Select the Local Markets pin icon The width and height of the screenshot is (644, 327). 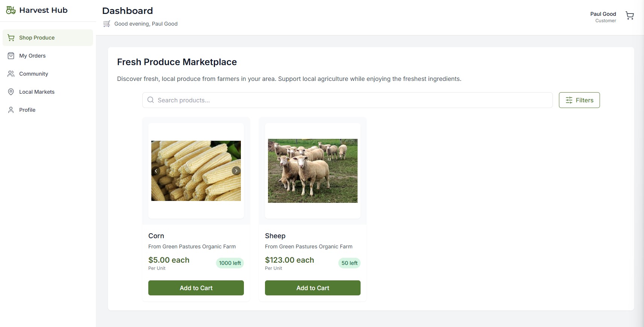11,91
